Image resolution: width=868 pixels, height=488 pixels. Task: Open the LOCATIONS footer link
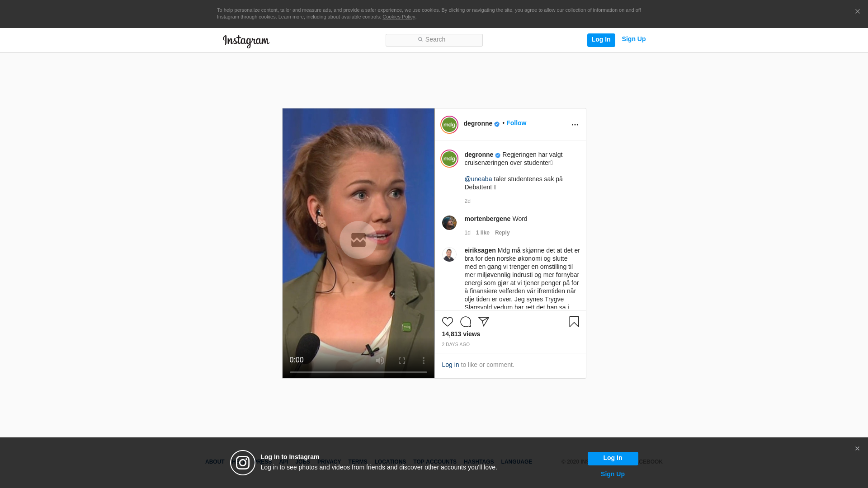pos(390,462)
